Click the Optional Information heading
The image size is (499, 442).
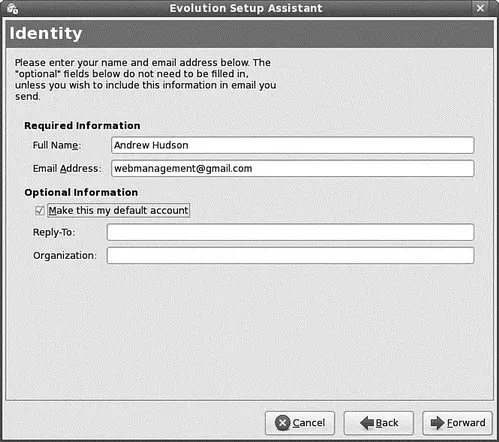[81, 192]
